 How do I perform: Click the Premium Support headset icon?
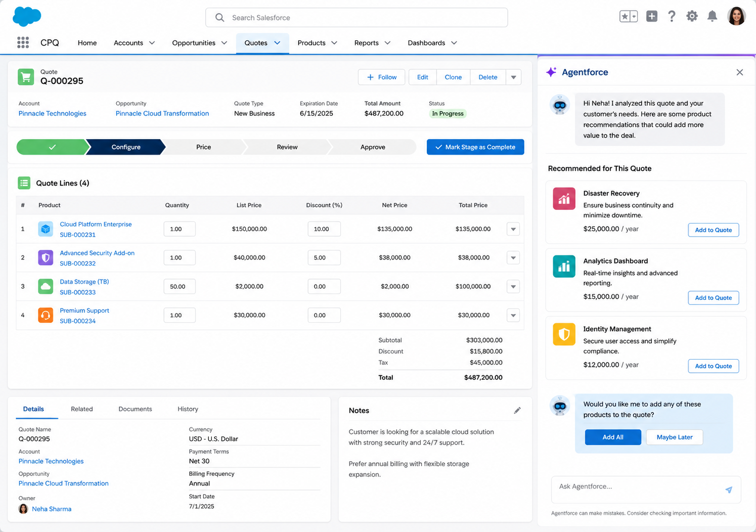[46, 315]
